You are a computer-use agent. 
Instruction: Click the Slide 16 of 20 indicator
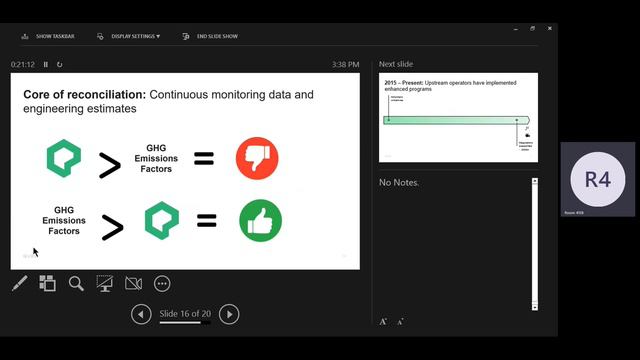point(185,313)
